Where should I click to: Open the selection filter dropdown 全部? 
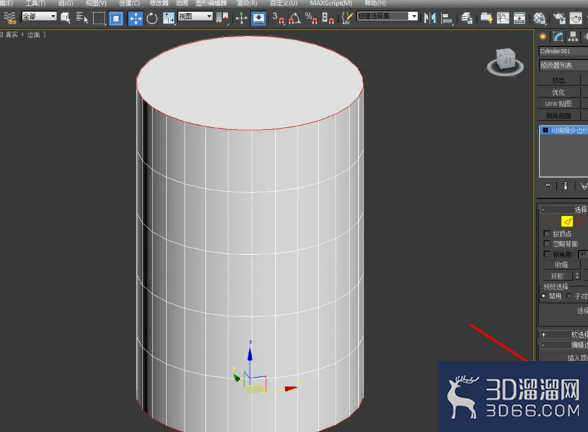[39, 16]
